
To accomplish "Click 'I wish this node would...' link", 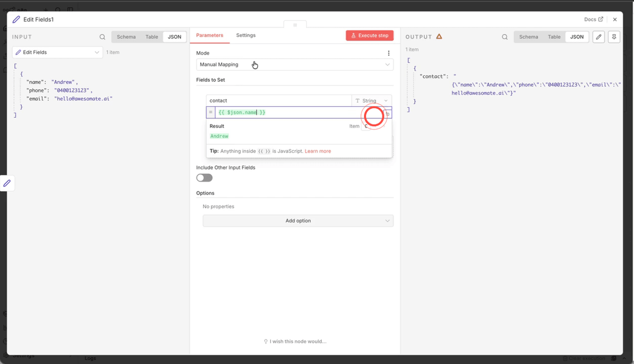I will (x=295, y=341).
